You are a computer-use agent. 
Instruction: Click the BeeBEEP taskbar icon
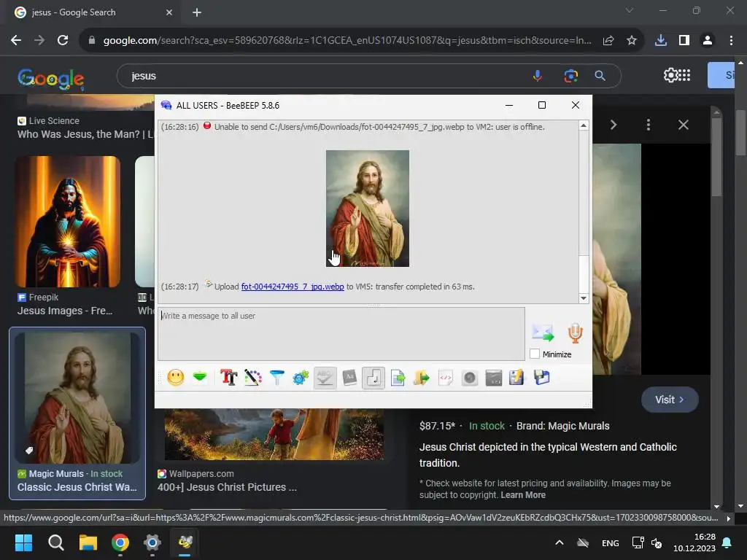pos(185,542)
